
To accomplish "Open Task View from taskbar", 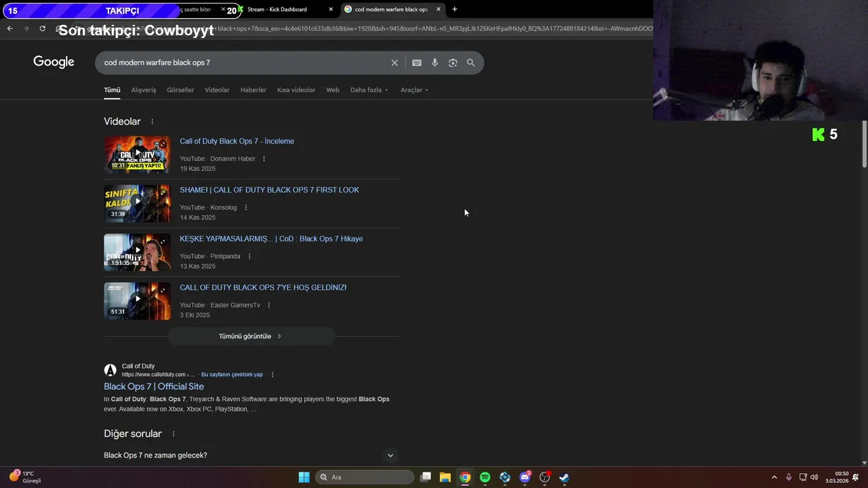I will pos(425,477).
